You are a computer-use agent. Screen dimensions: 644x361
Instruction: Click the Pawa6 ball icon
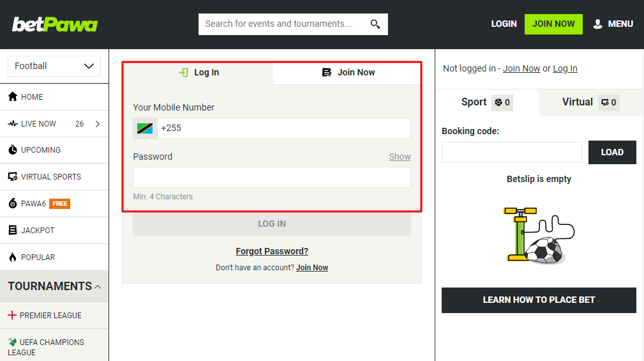13,203
